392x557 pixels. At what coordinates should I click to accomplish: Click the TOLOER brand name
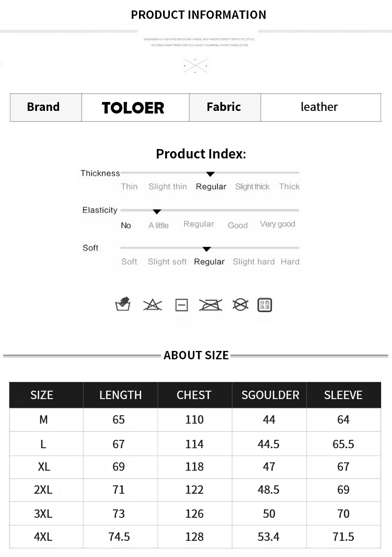tap(133, 108)
